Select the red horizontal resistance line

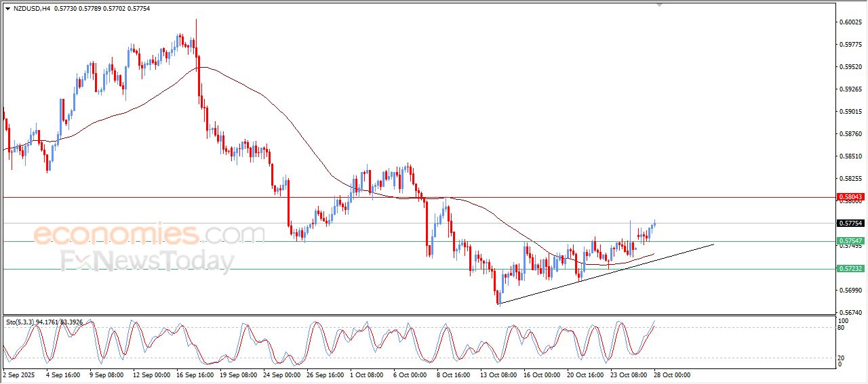pyautogui.click(x=418, y=197)
